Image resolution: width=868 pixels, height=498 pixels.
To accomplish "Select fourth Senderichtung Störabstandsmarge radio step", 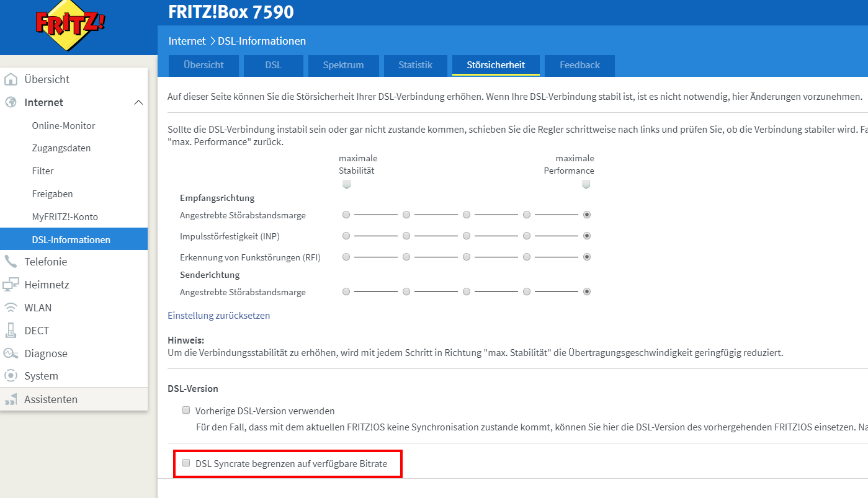I will (527, 291).
